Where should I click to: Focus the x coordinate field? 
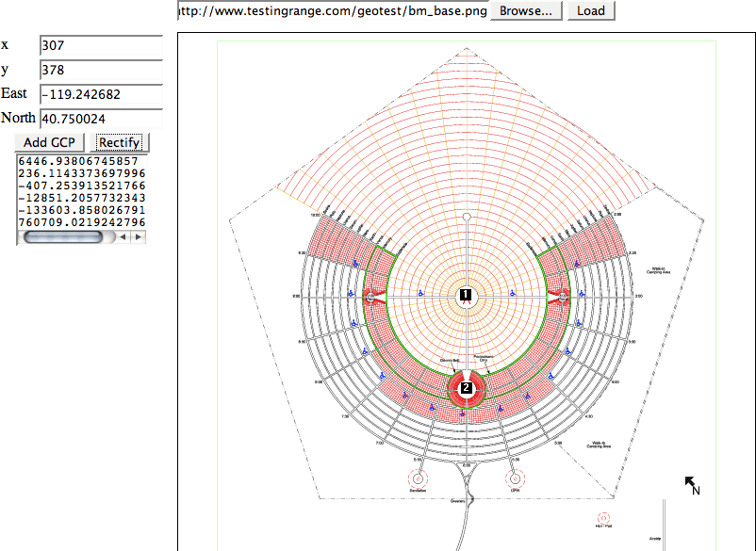(101, 45)
